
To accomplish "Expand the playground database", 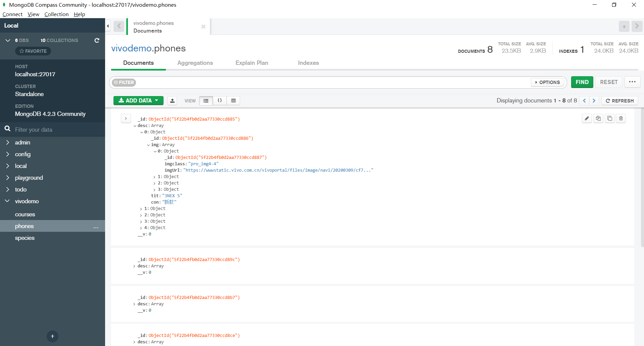I will [7, 178].
